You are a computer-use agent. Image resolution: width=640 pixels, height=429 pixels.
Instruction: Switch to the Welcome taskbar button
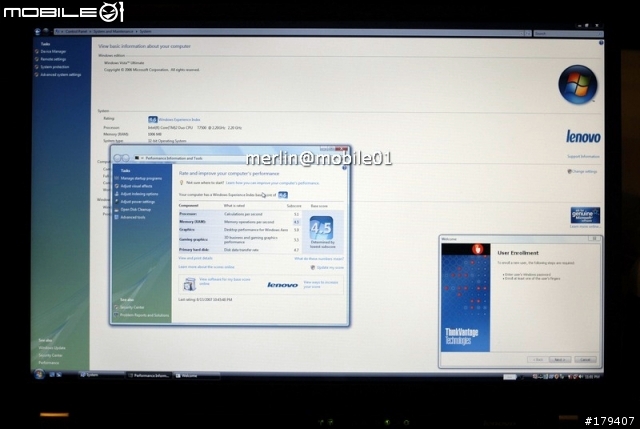click(197, 376)
